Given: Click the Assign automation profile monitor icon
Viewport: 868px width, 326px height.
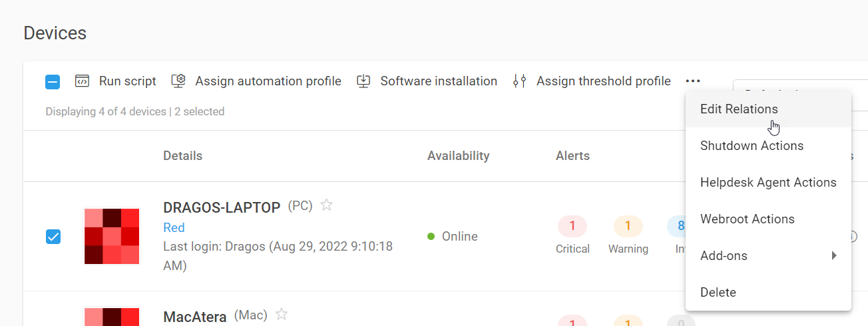Looking at the screenshot, I should (178, 81).
